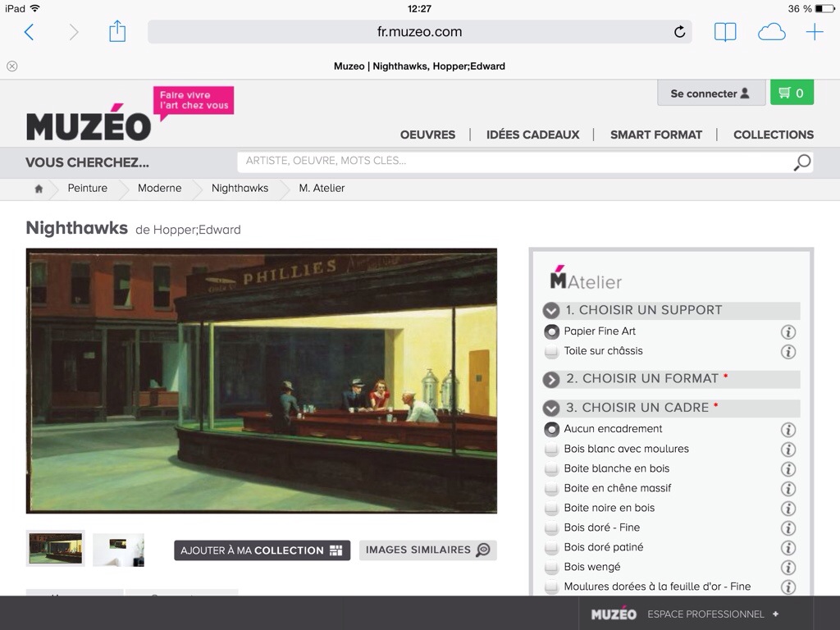Click the main Nighthawks painting image
The width and height of the screenshot is (840, 630).
(262, 381)
